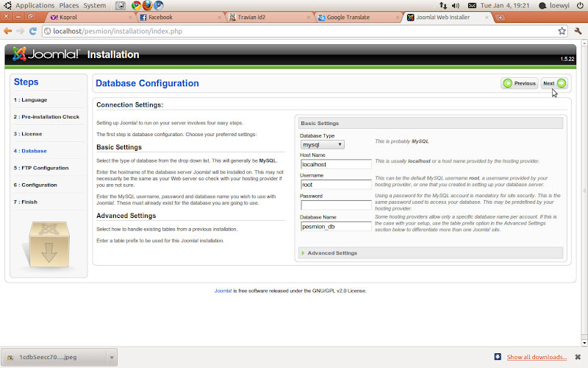
Task: Click the Joomla! logo in header
Action: [46, 54]
